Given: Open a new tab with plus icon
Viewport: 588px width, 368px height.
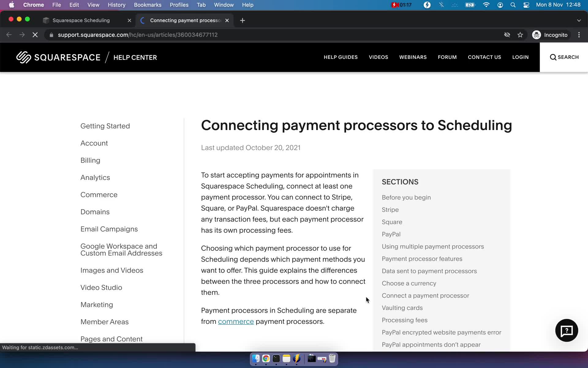Looking at the screenshot, I should point(243,20).
